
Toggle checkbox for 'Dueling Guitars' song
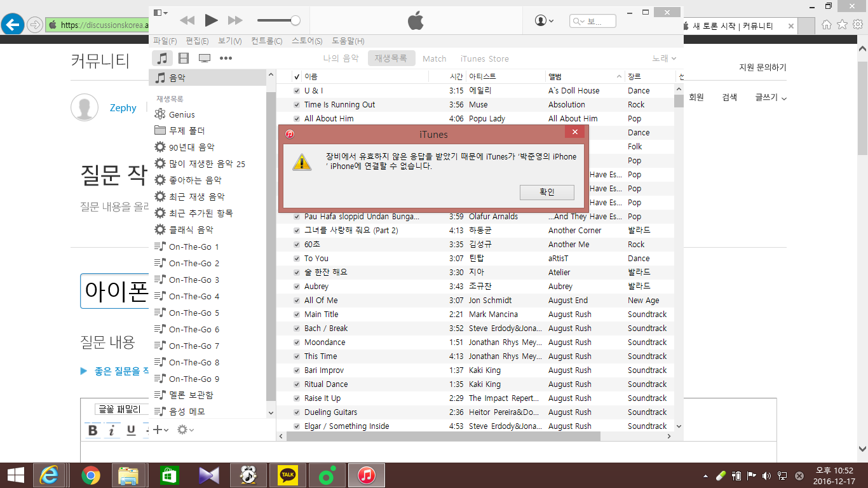pos(297,412)
